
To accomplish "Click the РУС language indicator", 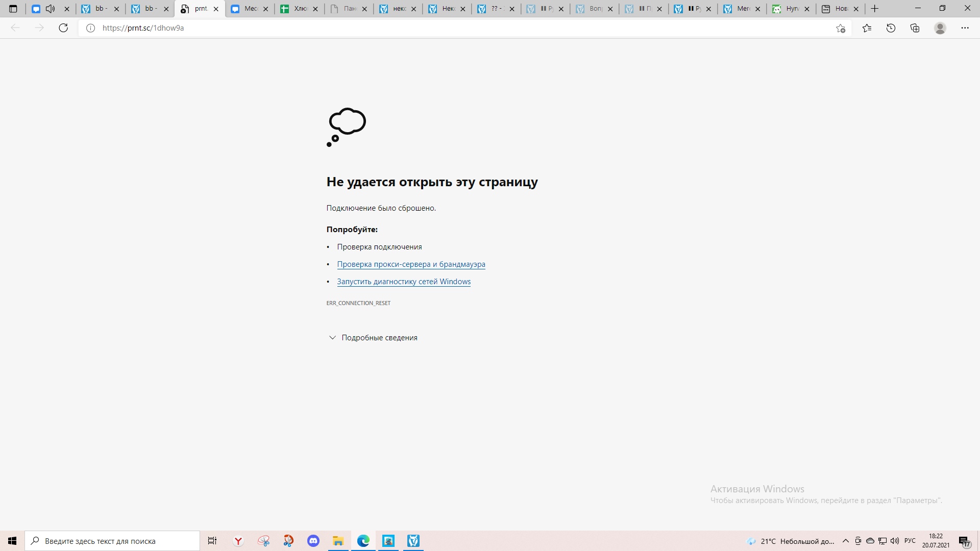I will (910, 541).
